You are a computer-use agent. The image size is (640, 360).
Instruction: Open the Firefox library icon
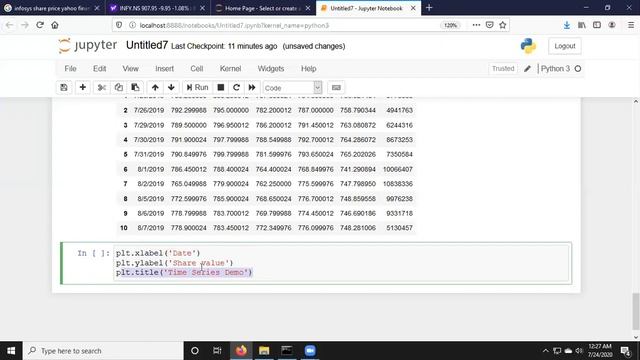582,25
